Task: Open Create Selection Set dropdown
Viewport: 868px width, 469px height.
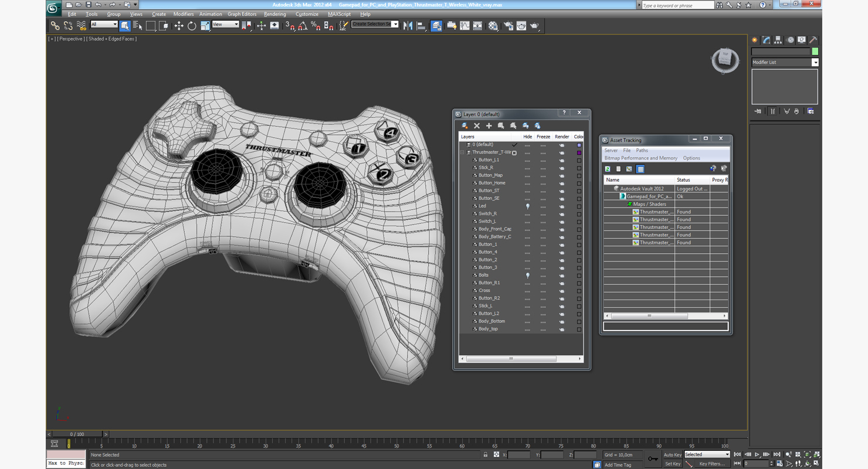Action: click(375, 24)
